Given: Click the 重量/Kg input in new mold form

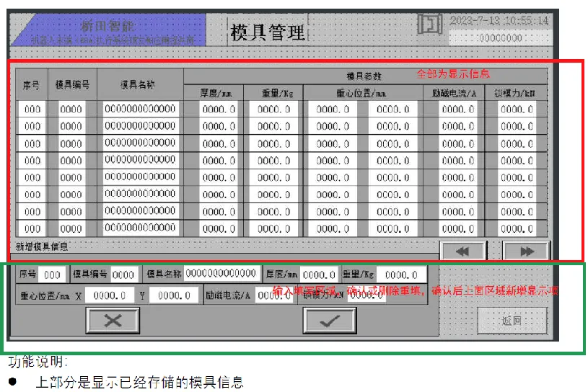Looking at the screenshot, I should 400,275.
